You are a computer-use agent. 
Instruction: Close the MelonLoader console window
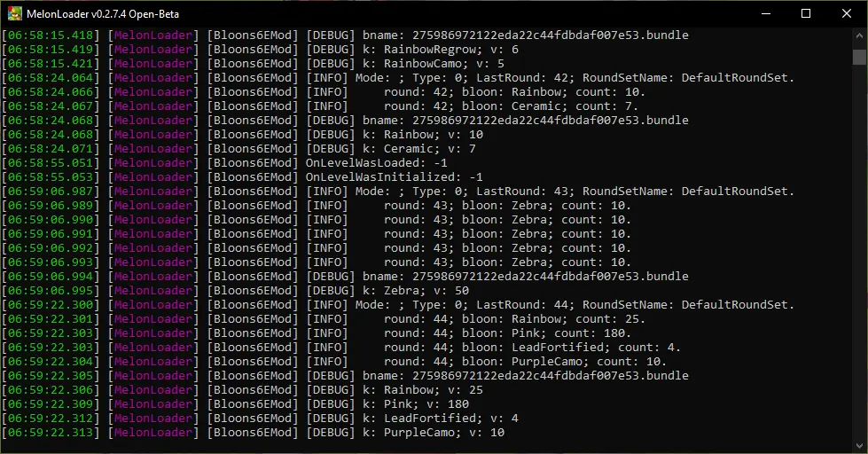(847, 14)
